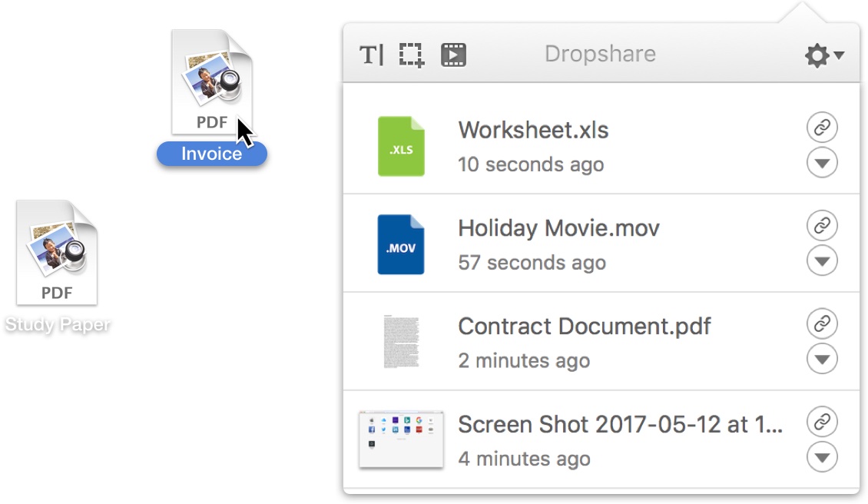Click the text note tool icon
Screen dimensions: 868x504
(x=372, y=55)
